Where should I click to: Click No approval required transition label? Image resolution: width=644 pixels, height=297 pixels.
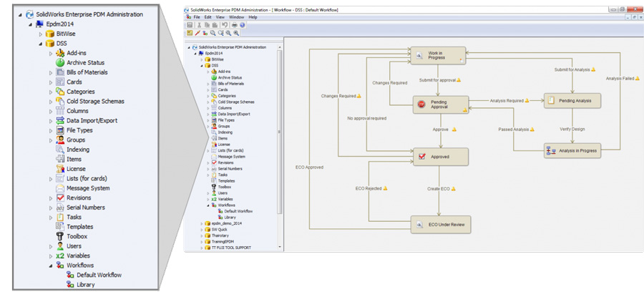367,118
